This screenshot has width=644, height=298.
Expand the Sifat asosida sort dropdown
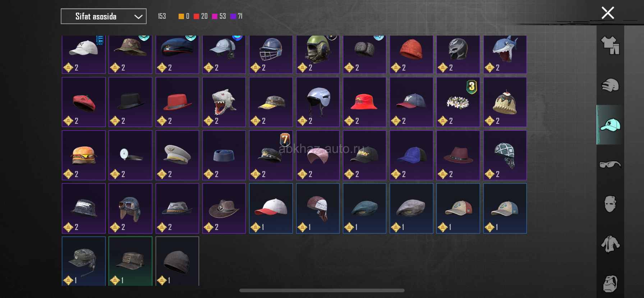point(103,16)
